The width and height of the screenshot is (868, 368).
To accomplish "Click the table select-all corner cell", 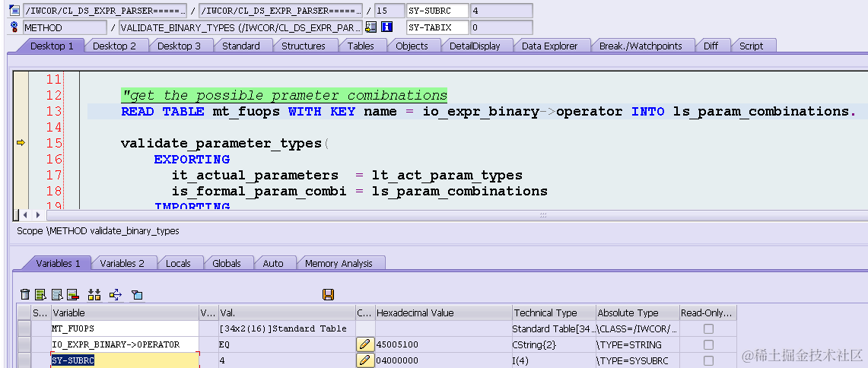I will (24, 312).
